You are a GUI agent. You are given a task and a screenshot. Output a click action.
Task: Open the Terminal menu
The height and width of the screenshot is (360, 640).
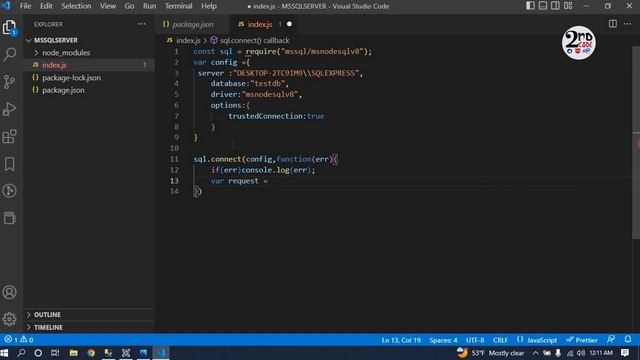click(178, 6)
